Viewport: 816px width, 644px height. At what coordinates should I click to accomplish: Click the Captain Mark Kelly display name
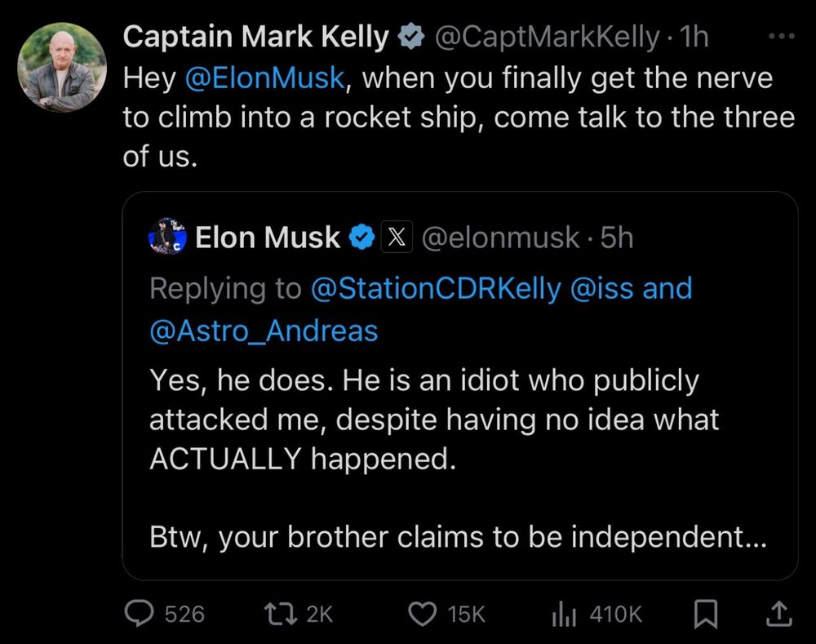255,37
